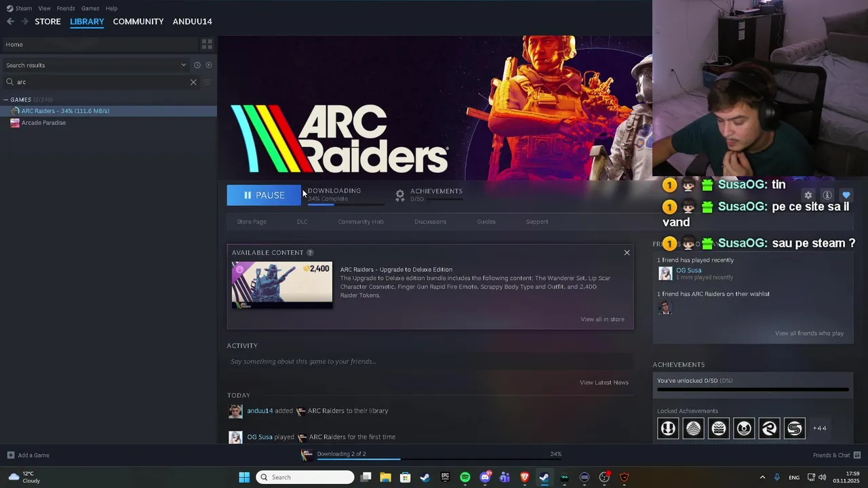The image size is (868, 488).
Task: Go to library Home
Action: tap(99, 44)
